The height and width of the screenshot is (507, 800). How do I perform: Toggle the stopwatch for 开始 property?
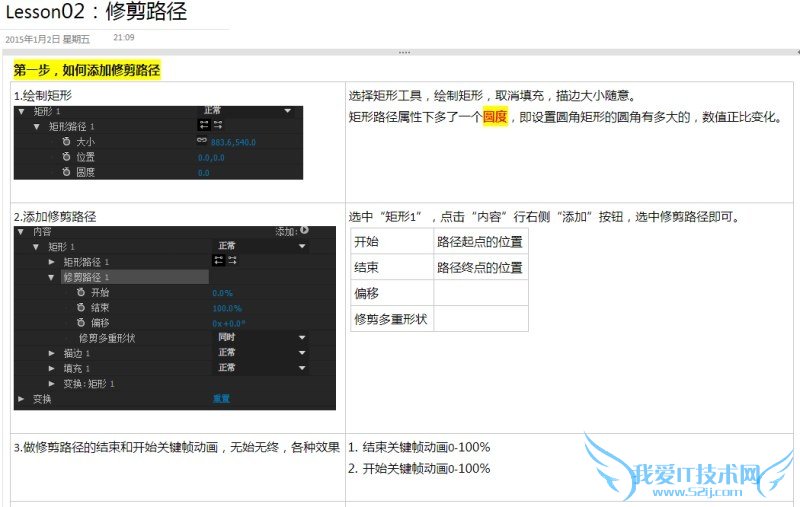point(81,292)
